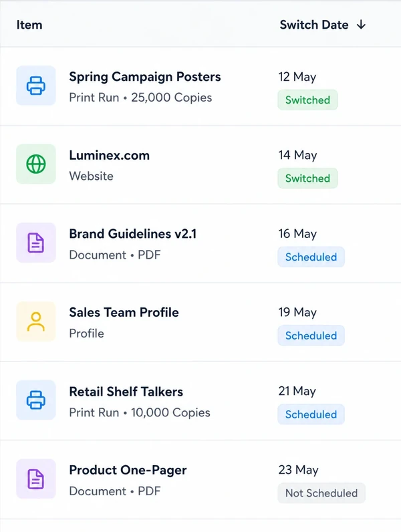Open Brand Guidelines v2.1 item

tap(132, 234)
